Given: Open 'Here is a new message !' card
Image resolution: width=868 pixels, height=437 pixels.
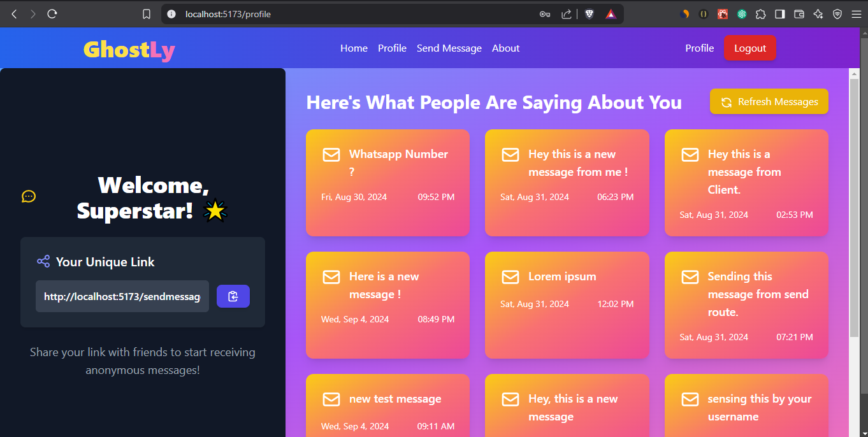Looking at the screenshot, I should 387,305.
